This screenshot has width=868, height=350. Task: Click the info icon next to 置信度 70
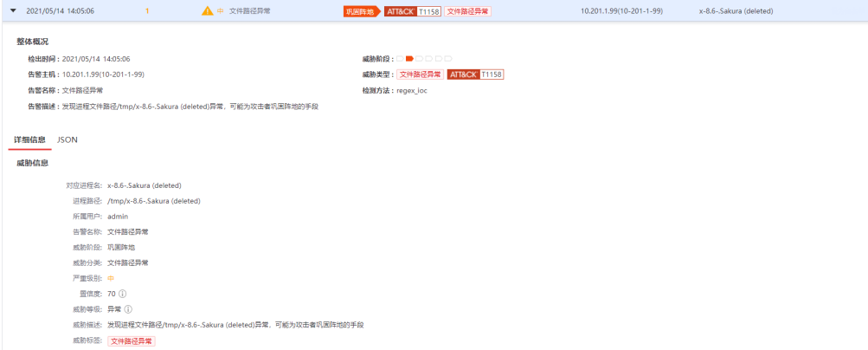(123, 294)
